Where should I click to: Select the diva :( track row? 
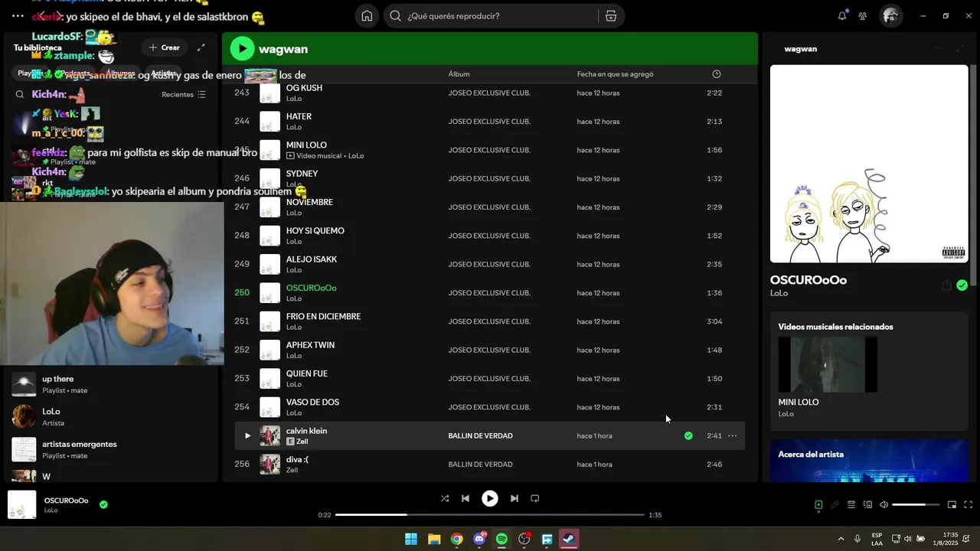pos(489,464)
